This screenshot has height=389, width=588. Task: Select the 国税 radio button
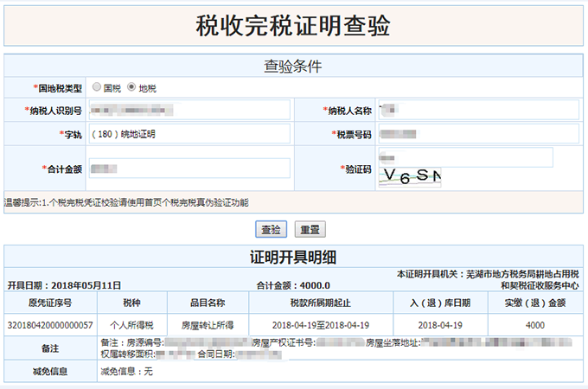tap(97, 88)
